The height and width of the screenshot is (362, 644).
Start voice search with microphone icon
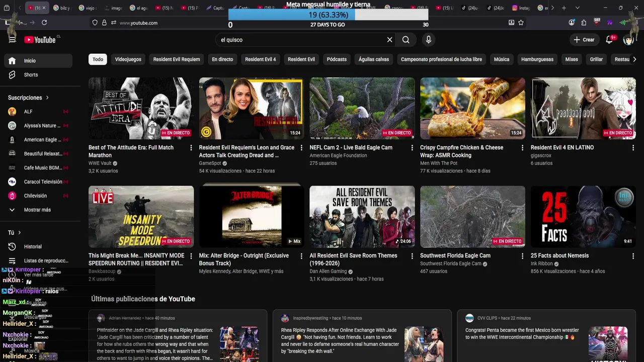(428, 40)
